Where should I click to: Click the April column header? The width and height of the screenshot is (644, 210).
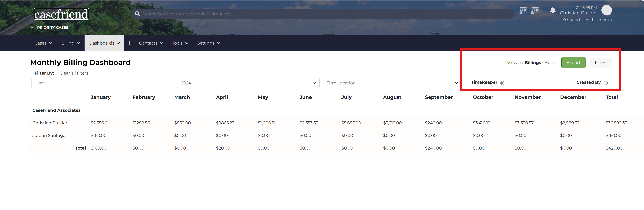coord(222,97)
